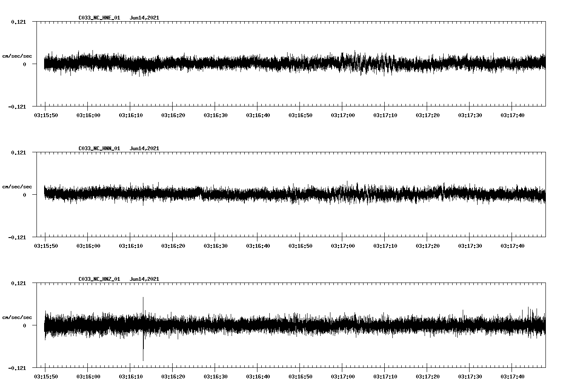Click 03:17:10 time label under HNE plot
Viewport: 576px width, 392px height.
click(385, 115)
